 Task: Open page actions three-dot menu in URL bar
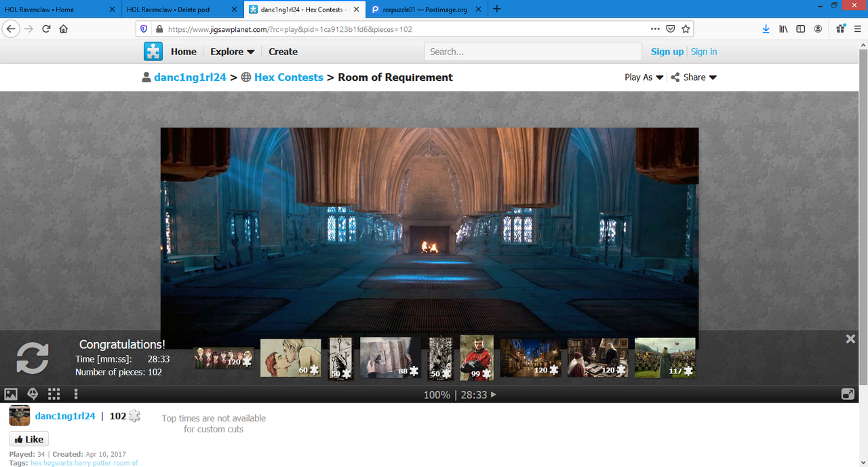655,29
